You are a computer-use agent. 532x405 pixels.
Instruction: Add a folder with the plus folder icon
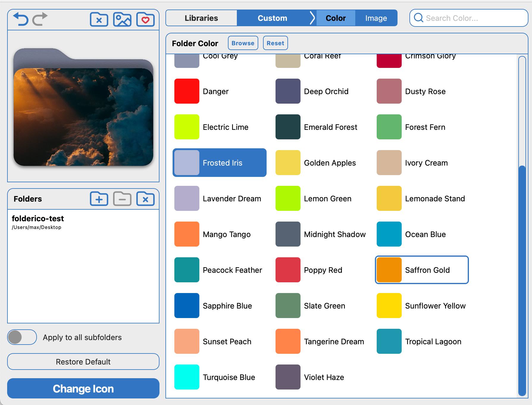tap(99, 199)
